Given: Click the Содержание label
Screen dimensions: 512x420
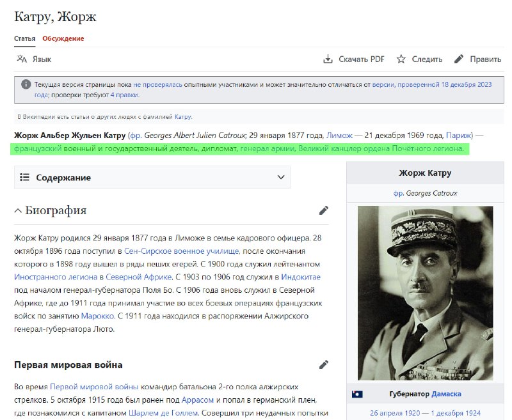Looking at the screenshot, I should [63, 177].
